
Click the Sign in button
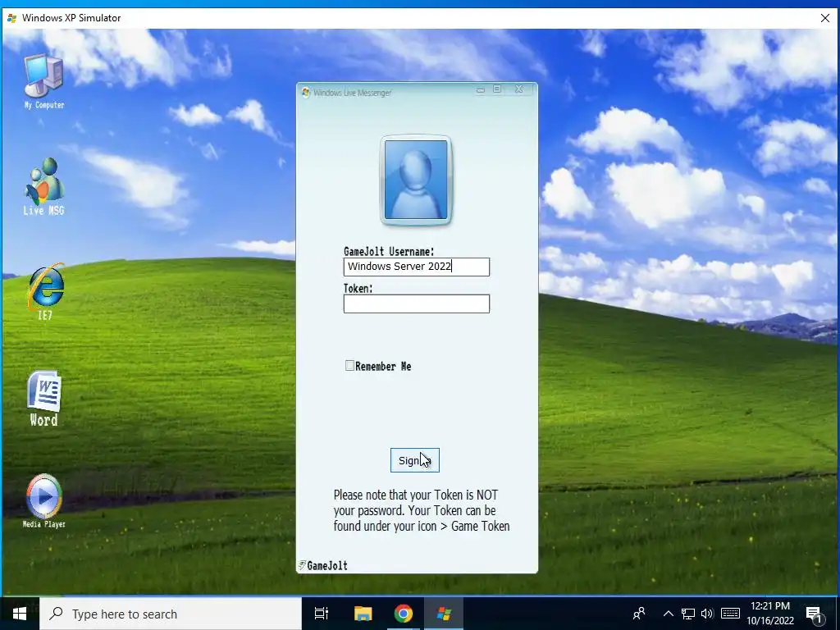(414, 460)
